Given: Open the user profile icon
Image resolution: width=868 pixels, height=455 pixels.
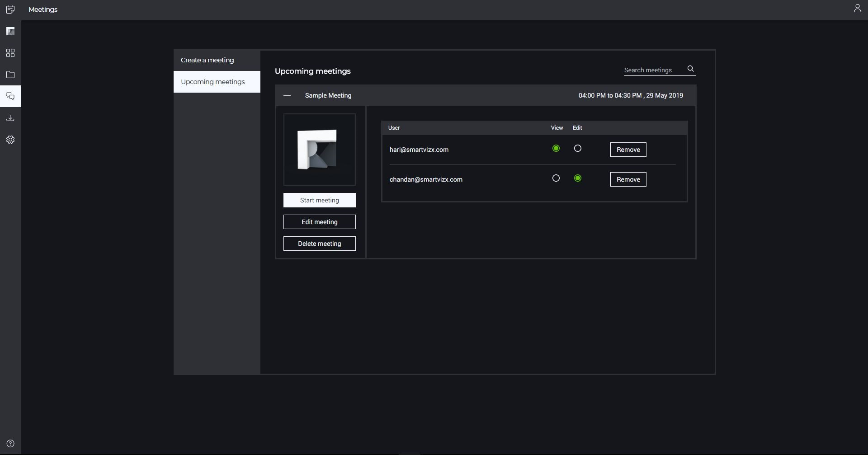Looking at the screenshot, I should click(x=857, y=8).
